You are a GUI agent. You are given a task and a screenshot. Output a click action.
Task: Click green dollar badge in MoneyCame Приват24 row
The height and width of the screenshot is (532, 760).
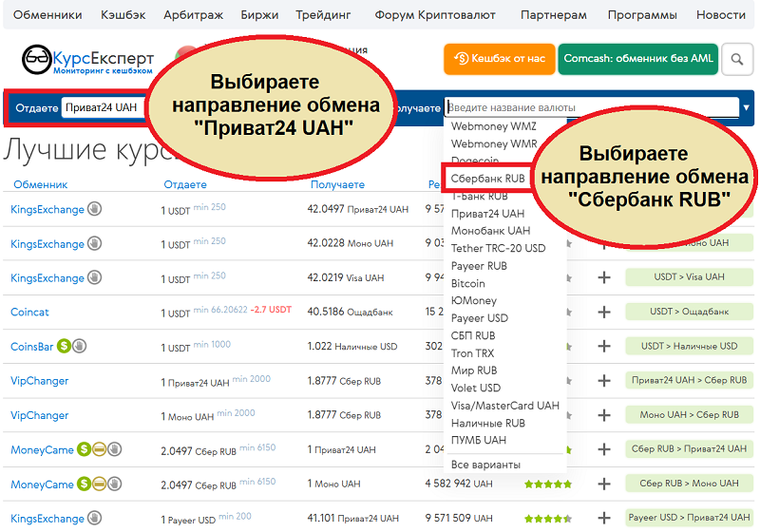pyautogui.click(x=85, y=449)
